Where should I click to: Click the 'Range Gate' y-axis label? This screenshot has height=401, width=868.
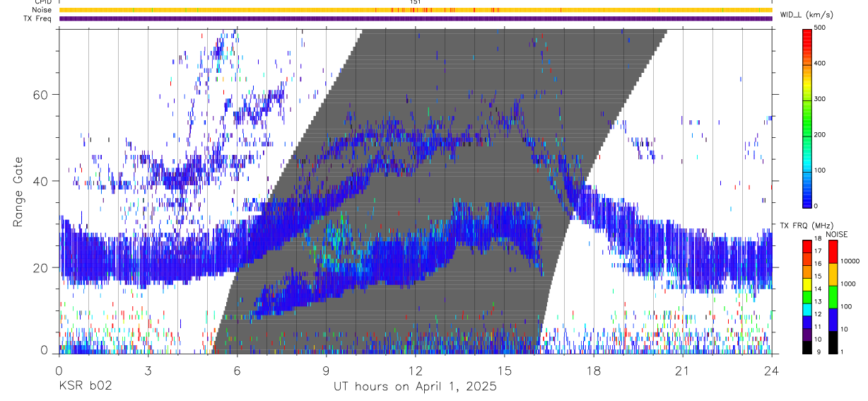tap(18, 192)
